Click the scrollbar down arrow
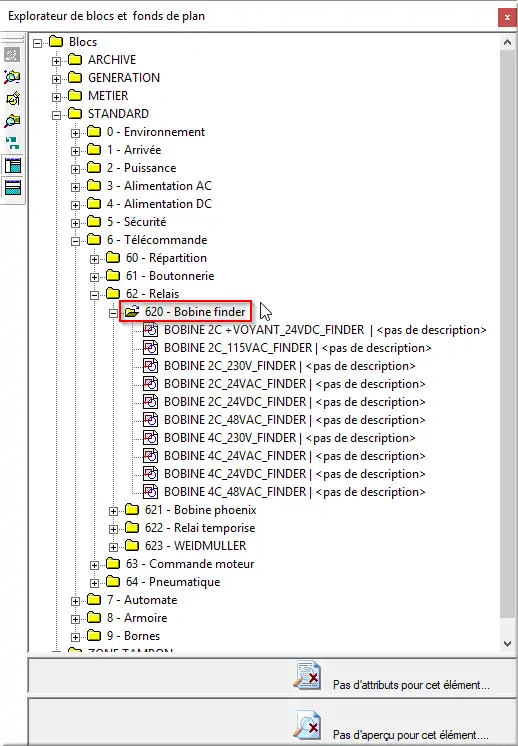This screenshot has height=746, width=518. 507,644
